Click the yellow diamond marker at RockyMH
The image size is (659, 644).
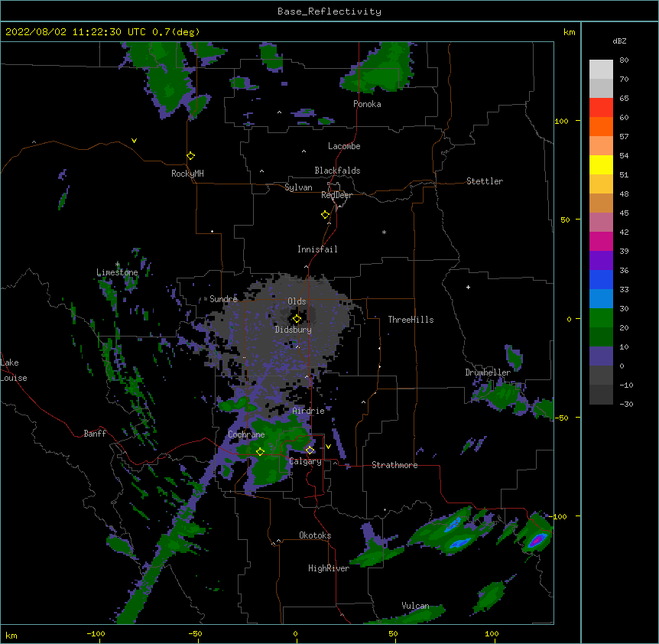coord(190,156)
